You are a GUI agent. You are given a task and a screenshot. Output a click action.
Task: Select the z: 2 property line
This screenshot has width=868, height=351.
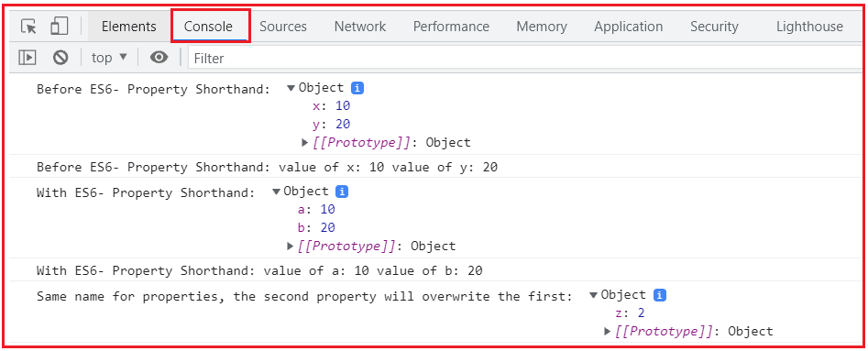coord(630,313)
